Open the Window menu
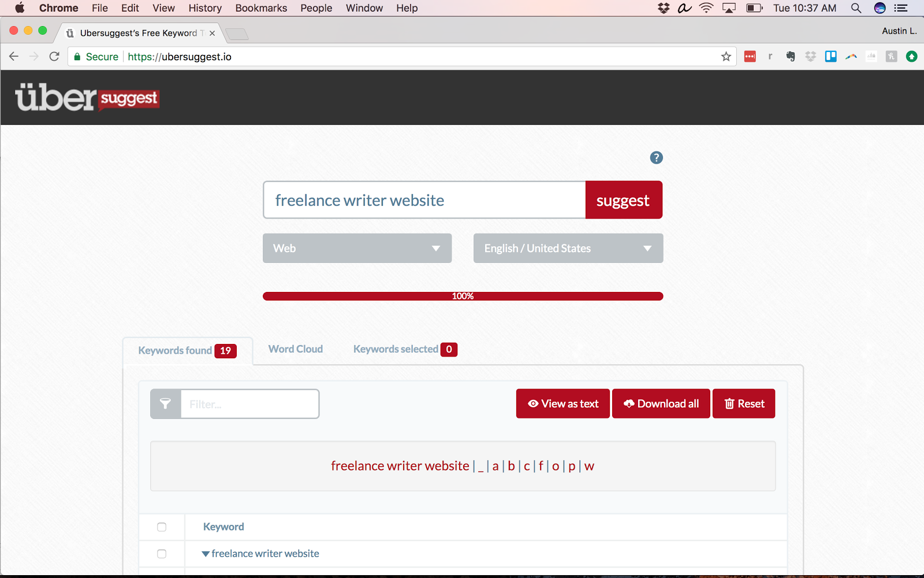The width and height of the screenshot is (924, 578). 364,8
